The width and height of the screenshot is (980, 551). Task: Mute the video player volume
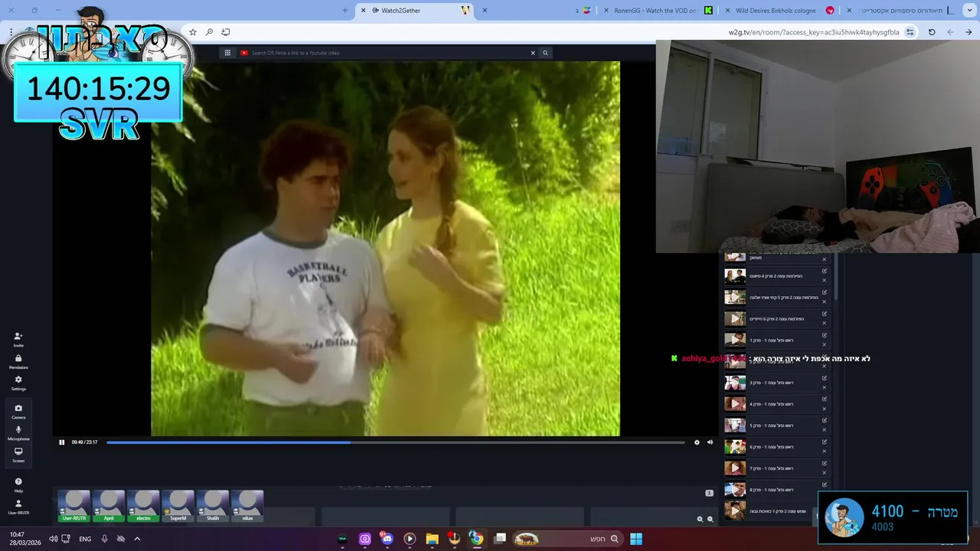click(x=710, y=442)
